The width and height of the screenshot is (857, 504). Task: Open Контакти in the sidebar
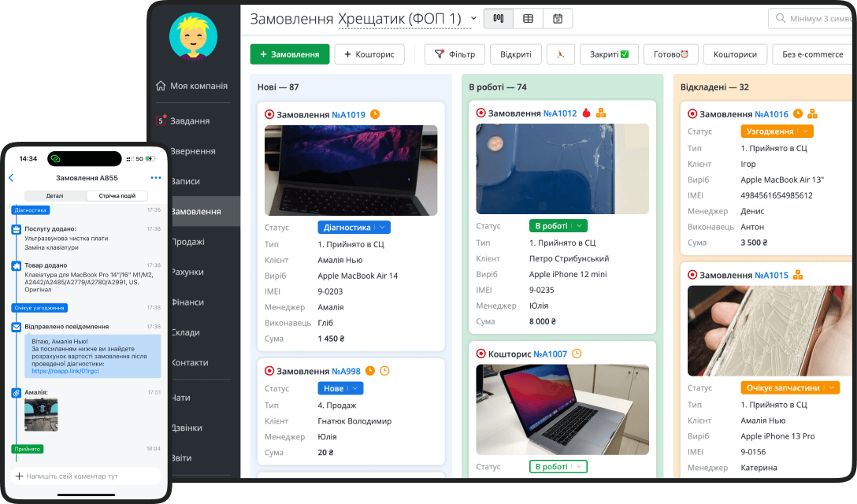point(190,362)
